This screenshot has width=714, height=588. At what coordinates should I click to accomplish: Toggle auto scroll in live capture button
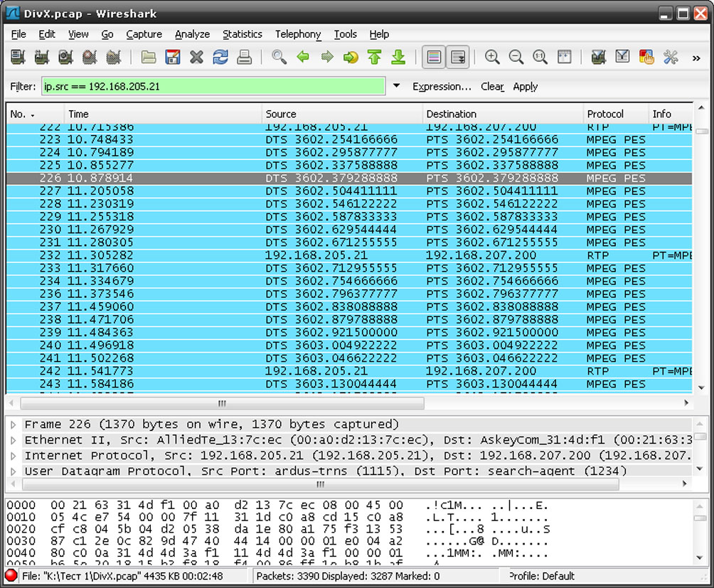[x=457, y=57]
